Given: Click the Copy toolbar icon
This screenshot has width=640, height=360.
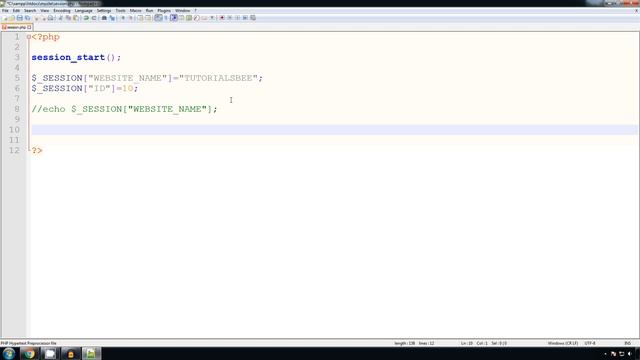Looking at the screenshot, I should click(x=68, y=18).
